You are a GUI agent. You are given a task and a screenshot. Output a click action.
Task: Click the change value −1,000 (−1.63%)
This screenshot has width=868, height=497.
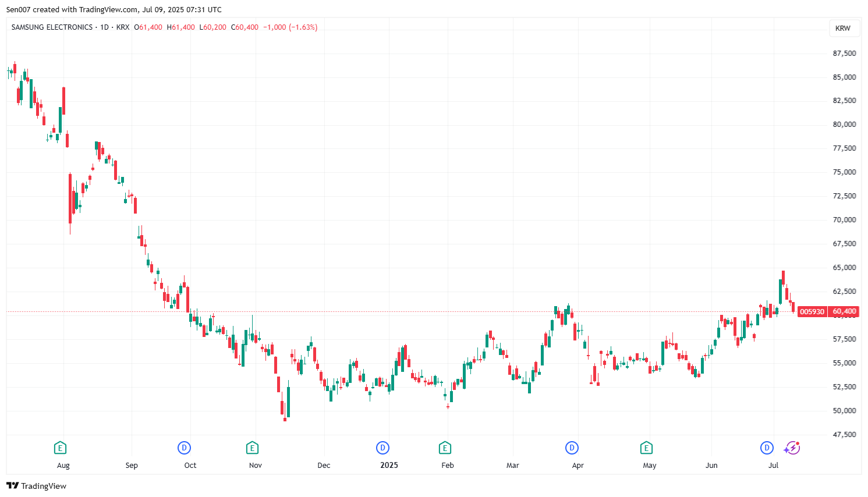pos(290,27)
